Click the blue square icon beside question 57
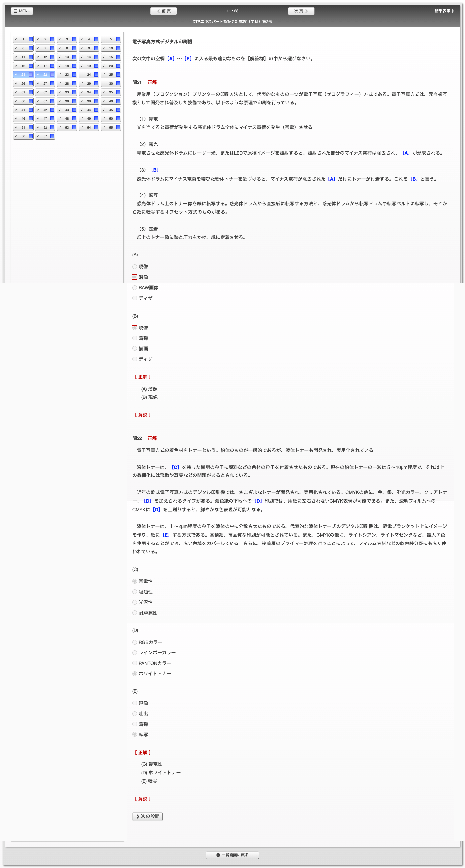 click(52, 136)
